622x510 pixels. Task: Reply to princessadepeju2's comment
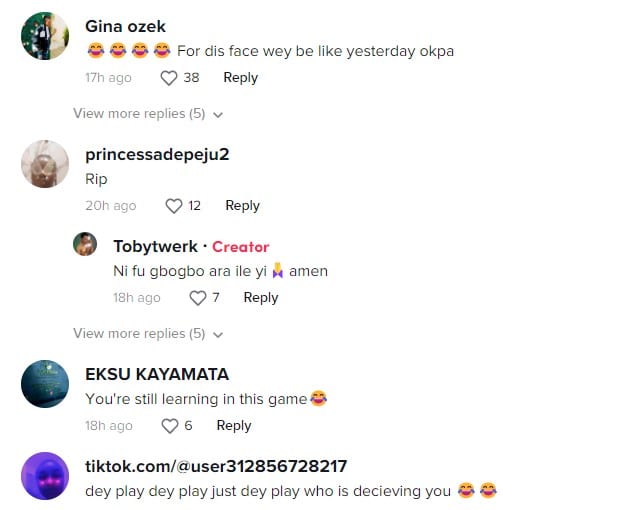(242, 206)
